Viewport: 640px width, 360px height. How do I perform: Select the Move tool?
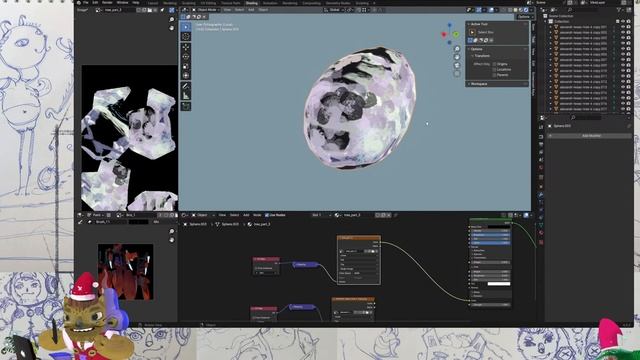(x=186, y=47)
